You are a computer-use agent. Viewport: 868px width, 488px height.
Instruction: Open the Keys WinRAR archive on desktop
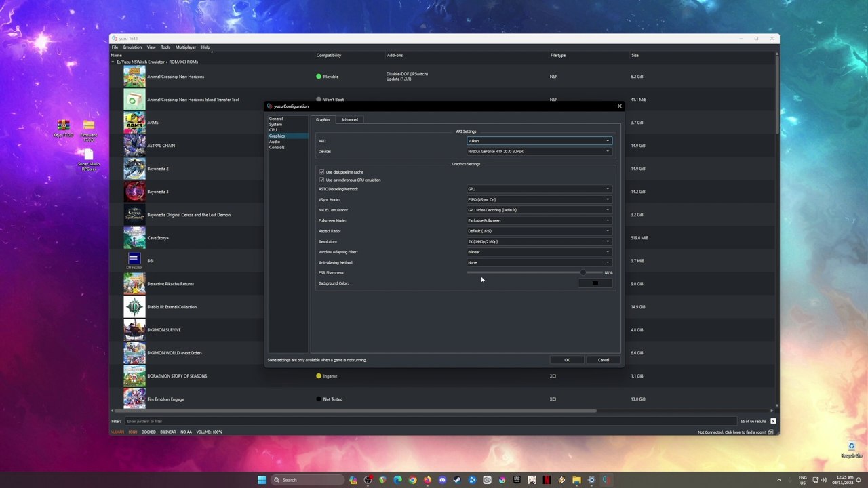tap(63, 128)
